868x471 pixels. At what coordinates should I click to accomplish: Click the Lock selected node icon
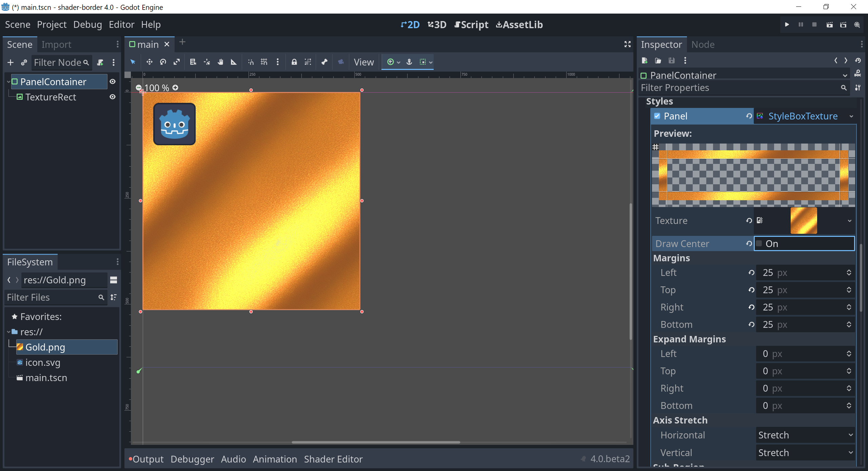pyautogui.click(x=294, y=62)
